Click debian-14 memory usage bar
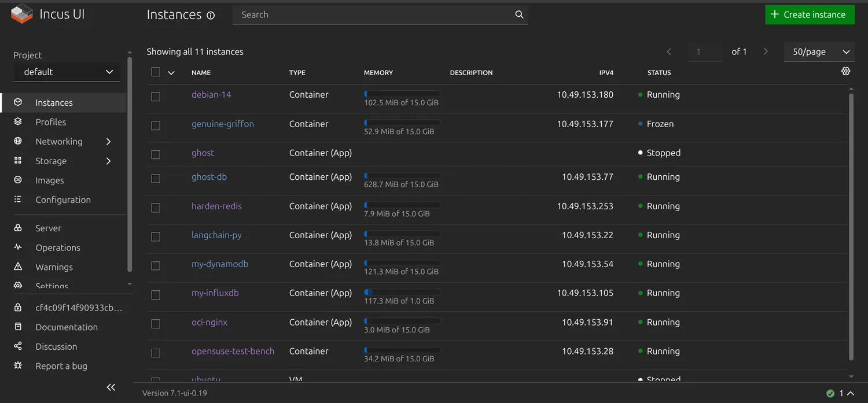Image resolution: width=868 pixels, height=403 pixels. [402, 93]
